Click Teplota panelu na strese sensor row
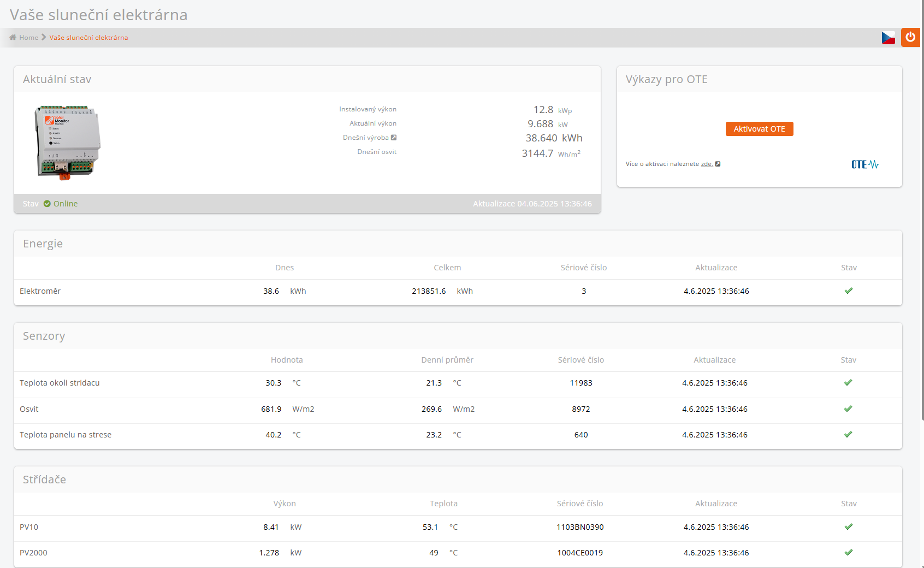This screenshot has width=924, height=568. (66, 435)
